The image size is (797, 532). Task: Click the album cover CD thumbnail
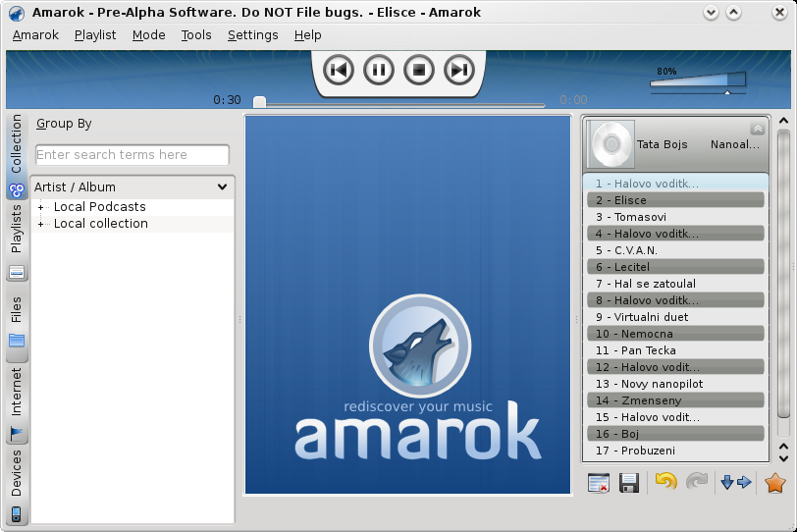click(x=611, y=144)
